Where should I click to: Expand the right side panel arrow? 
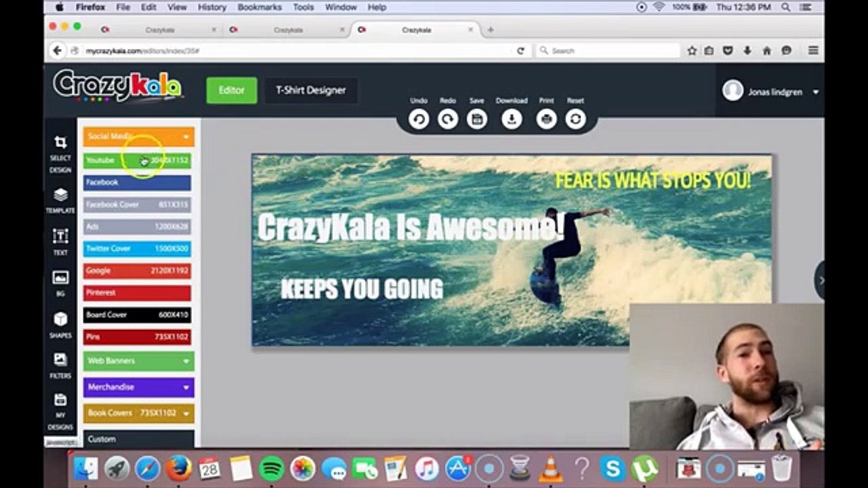point(821,280)
